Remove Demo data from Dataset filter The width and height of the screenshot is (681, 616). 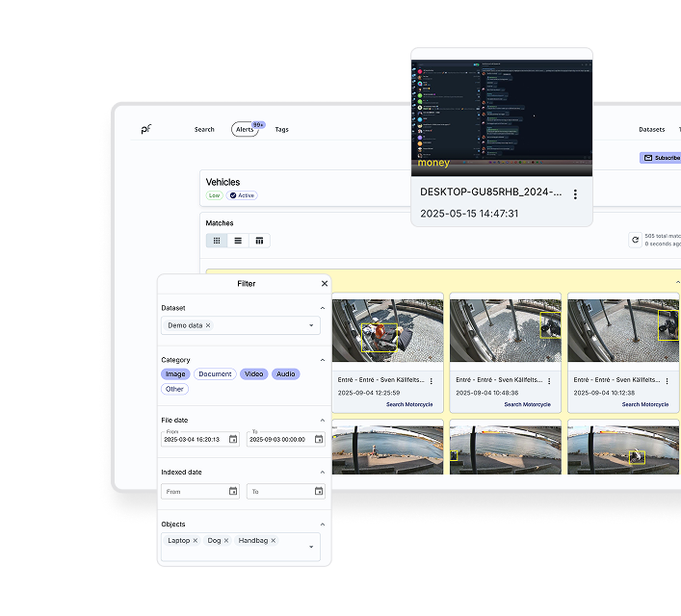point(208,325)
